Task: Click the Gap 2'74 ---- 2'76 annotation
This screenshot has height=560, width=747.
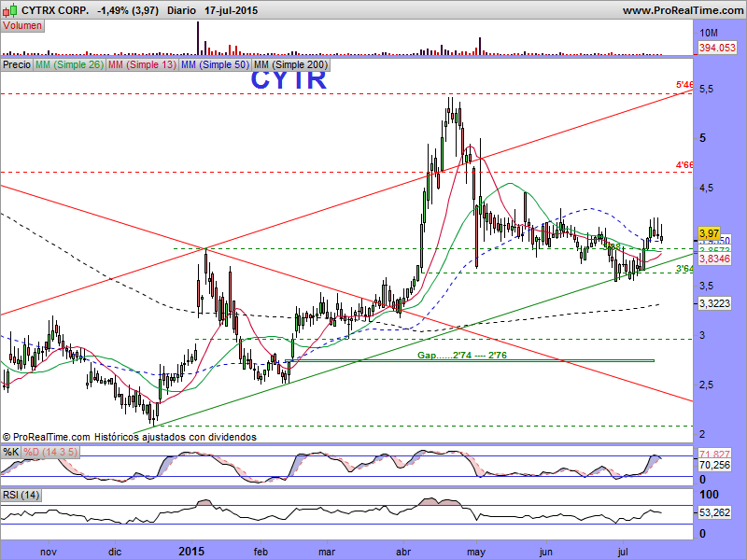Action: [x=462, y=356]
